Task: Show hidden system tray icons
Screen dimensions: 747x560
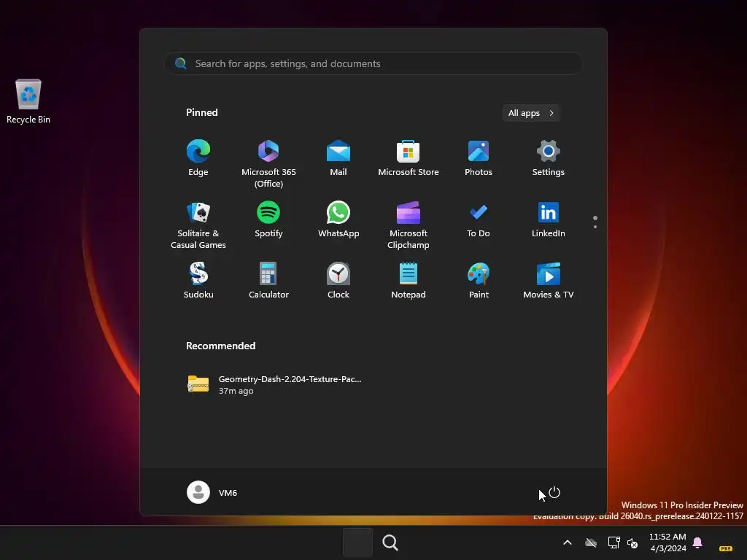Action: [567, 542]
